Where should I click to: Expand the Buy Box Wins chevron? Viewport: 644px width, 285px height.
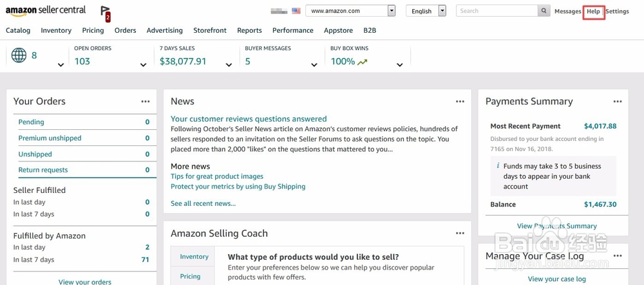click(x=400, y=65)
